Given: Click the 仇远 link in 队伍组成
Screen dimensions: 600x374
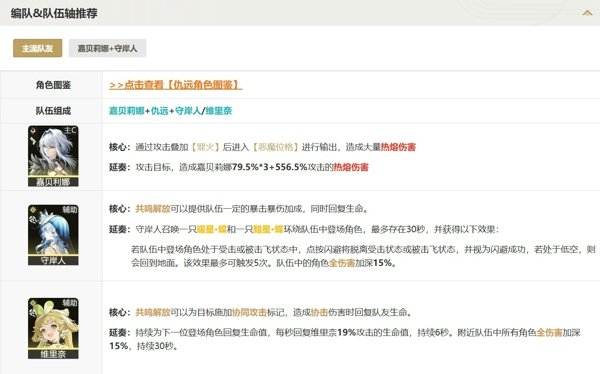Looking at the screenshot, I should click(160, 111).
